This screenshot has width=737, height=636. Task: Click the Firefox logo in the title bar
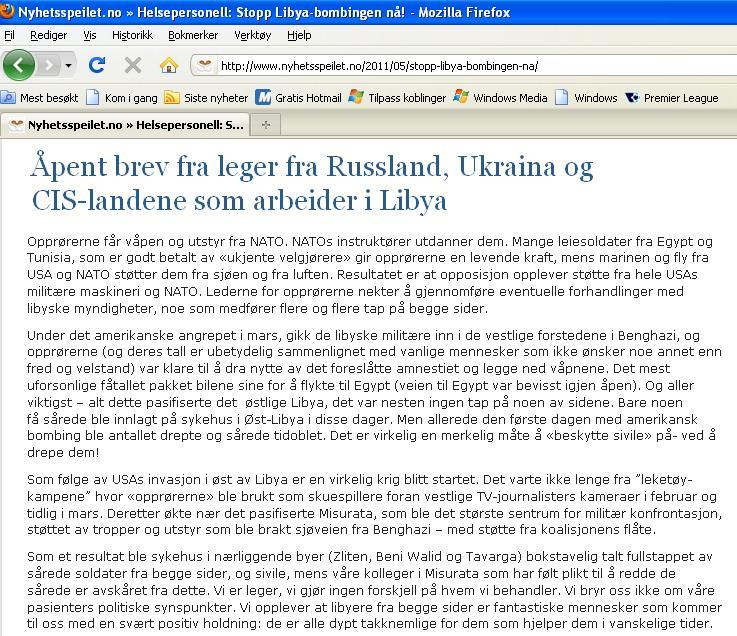(7, 10)
